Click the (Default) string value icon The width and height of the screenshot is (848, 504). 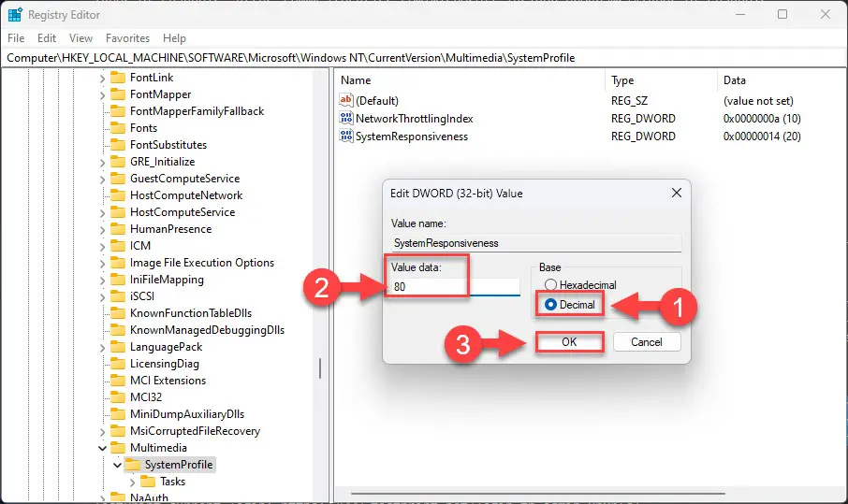[x=345, y=100]
